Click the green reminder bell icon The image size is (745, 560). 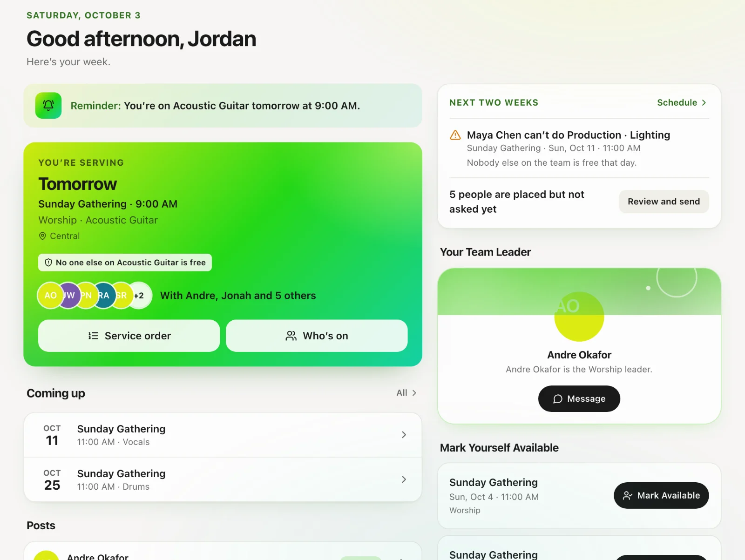[x=48, y=106]
